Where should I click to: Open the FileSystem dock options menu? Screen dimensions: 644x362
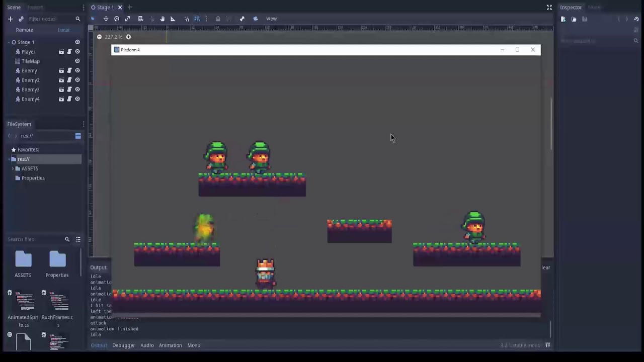click(84, 124)
